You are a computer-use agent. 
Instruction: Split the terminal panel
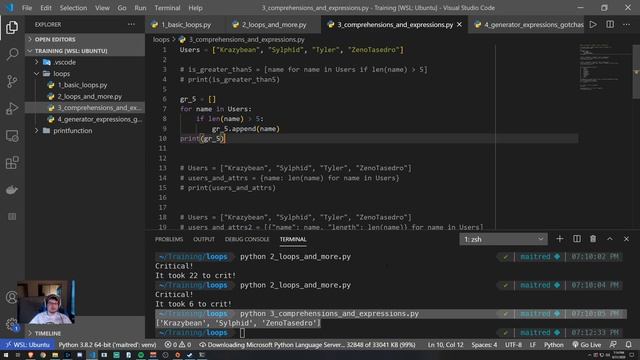coord(576,239)
